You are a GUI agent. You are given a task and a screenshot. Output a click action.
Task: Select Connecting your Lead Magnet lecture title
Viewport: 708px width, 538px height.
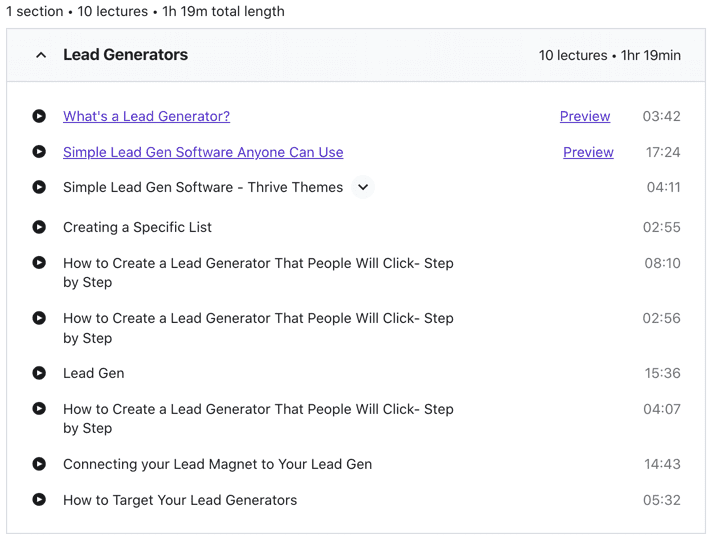pyautogui.click(x=218, y=464)
